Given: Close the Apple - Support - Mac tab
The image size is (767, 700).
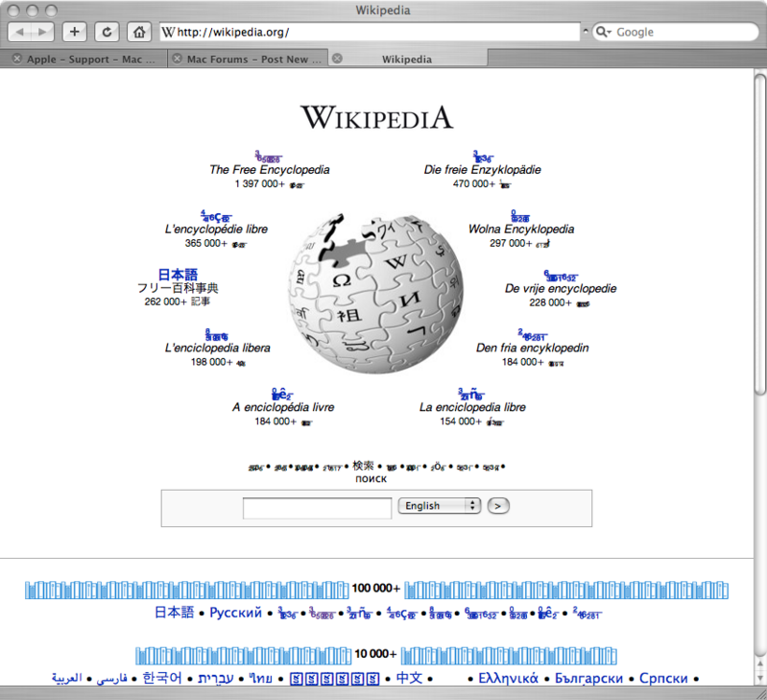Looking at the screenshot, I should pos(17,59).
